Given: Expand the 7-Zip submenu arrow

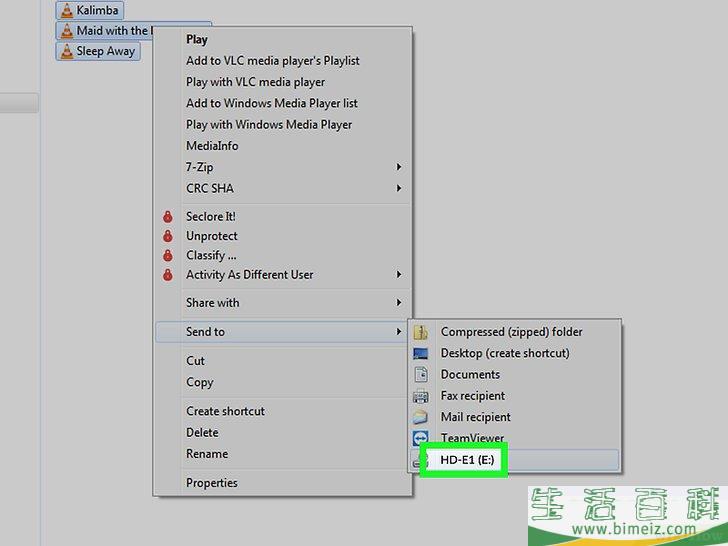Looking at the screenshot, I should tap(399, 167).
